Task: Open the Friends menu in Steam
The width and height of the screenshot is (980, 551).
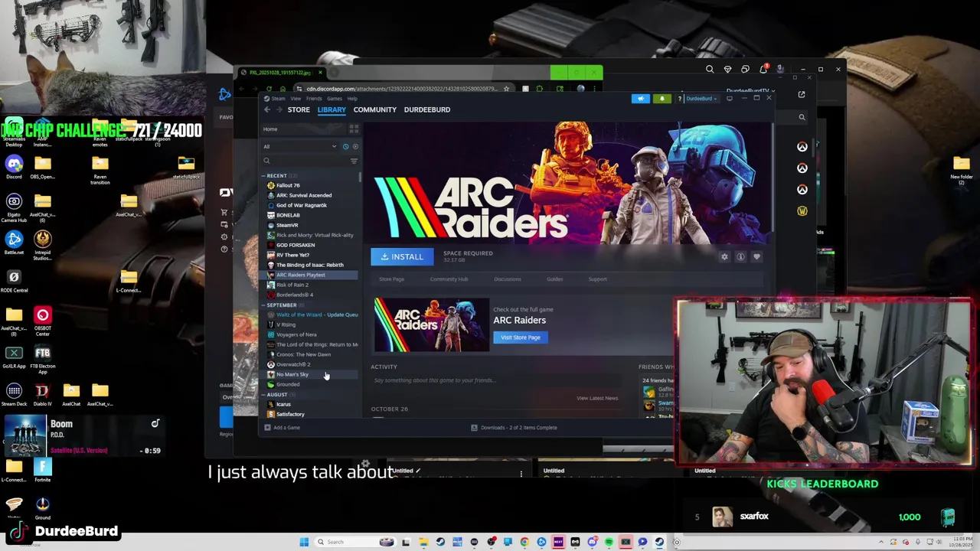Action: coord(314,99)
